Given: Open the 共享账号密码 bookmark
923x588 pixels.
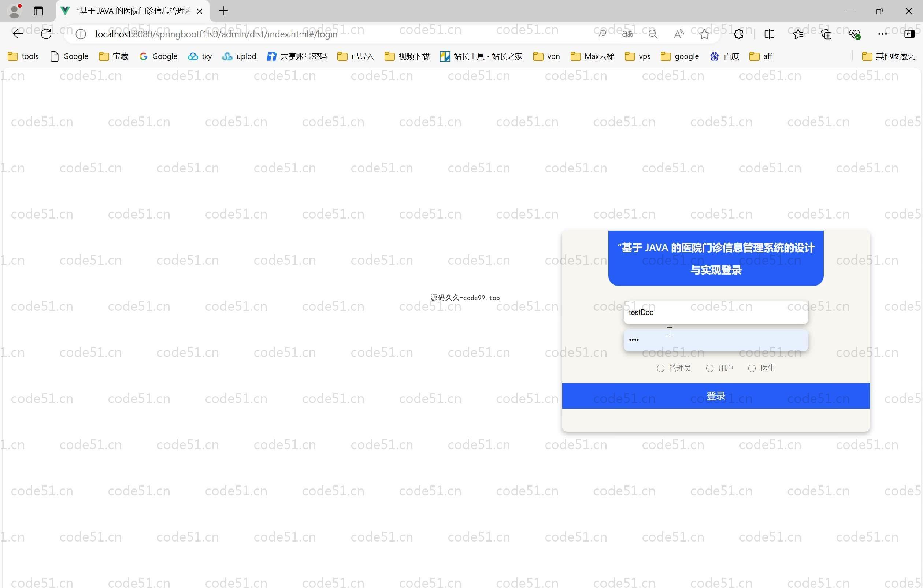Looking at the screenshot, I should (297, 56).
